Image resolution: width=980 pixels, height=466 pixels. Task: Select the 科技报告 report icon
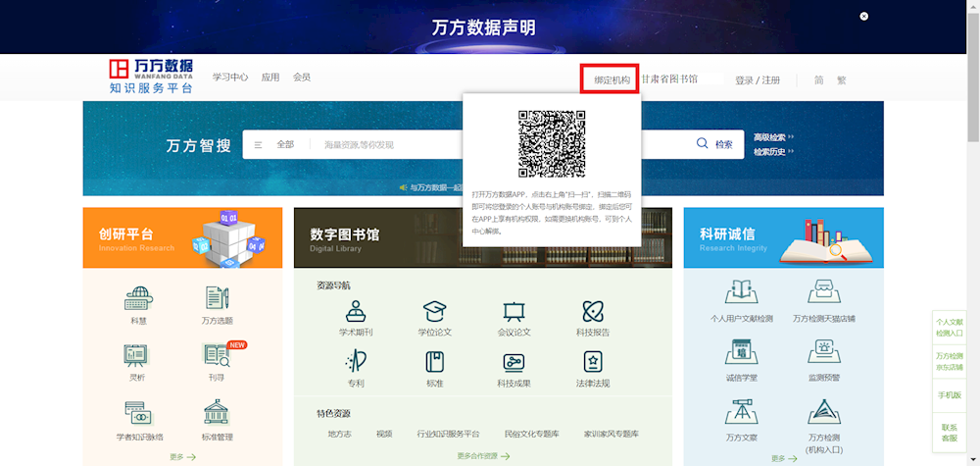[x=593, y=311]
